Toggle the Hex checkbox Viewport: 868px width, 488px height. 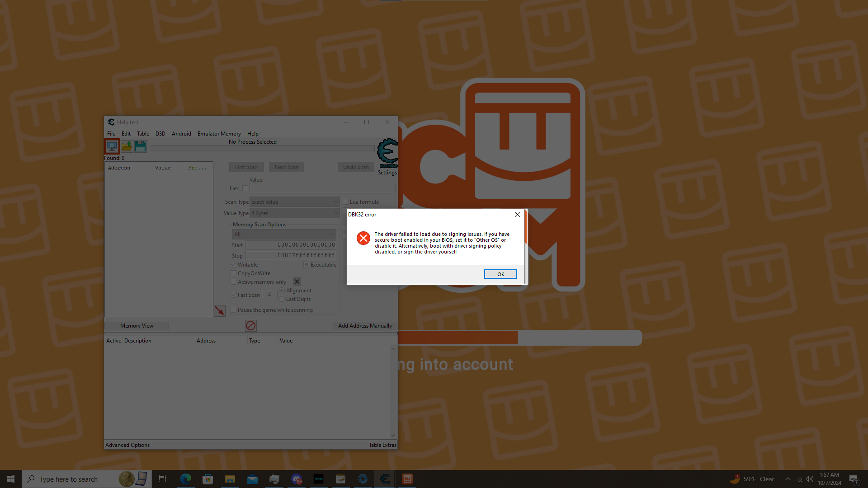(245, 188)
